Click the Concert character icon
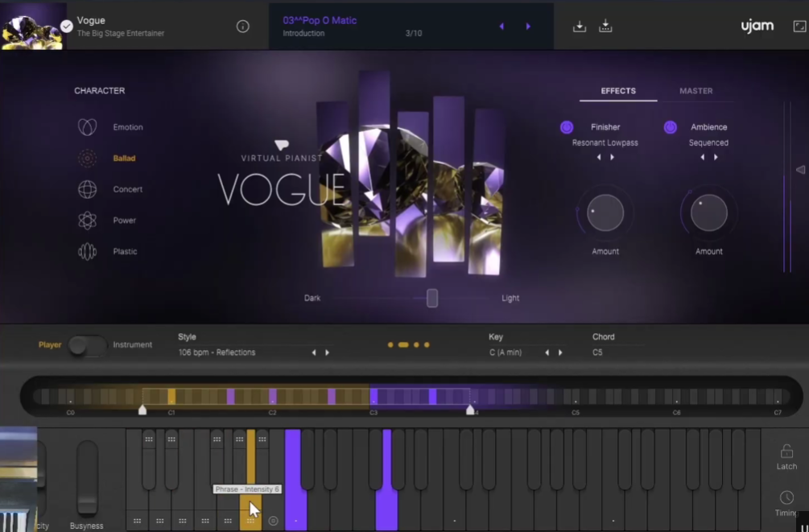The height and width of the screenshot is (532, 809). [x=88, y=189]
